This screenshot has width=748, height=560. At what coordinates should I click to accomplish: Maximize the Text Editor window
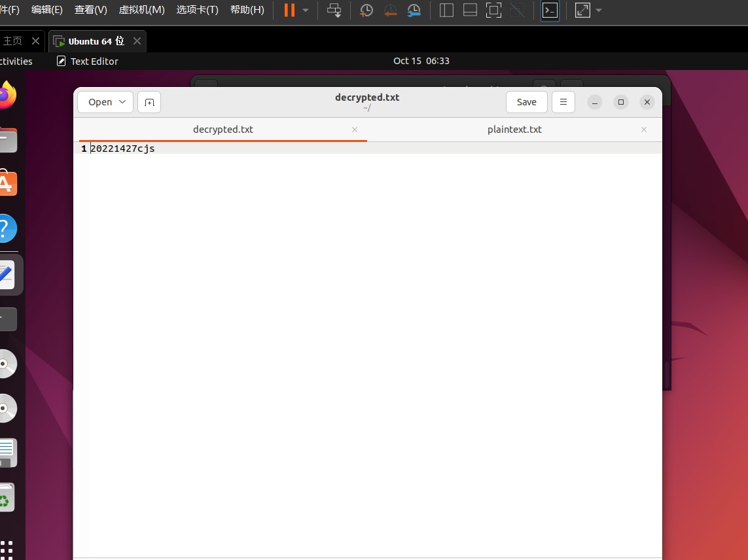(x=621, y=102)
